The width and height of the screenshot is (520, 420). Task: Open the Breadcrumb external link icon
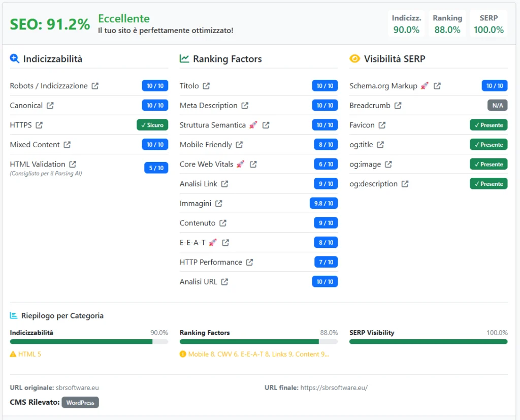(398, 106)
